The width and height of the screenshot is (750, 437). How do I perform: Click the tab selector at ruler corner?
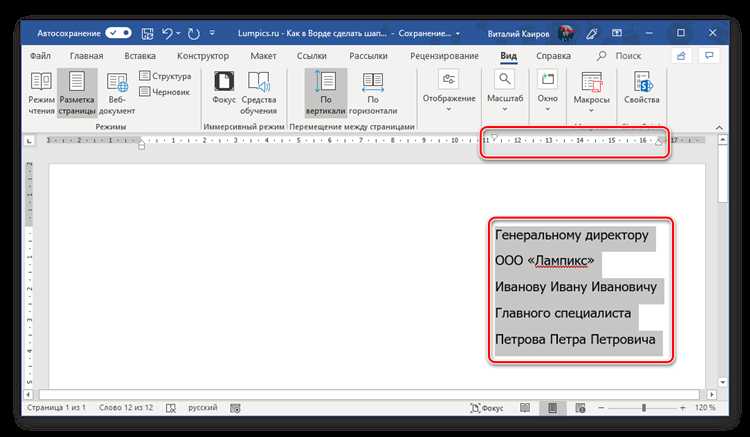point(30,141)
